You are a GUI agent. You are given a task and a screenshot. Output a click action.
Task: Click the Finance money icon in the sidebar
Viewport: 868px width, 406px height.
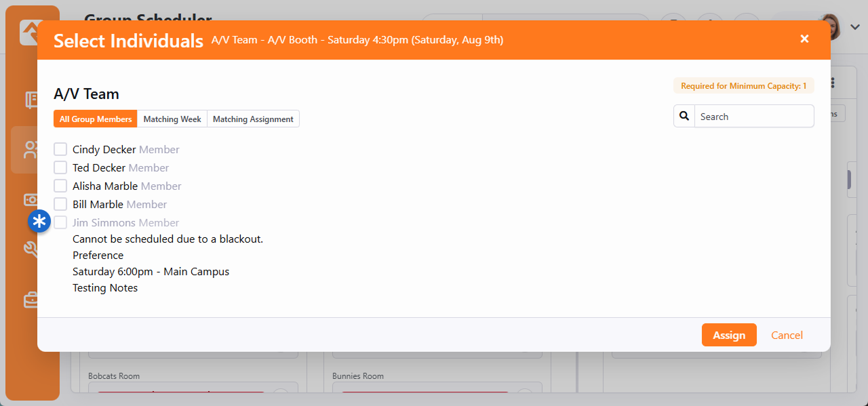(31, 200)
